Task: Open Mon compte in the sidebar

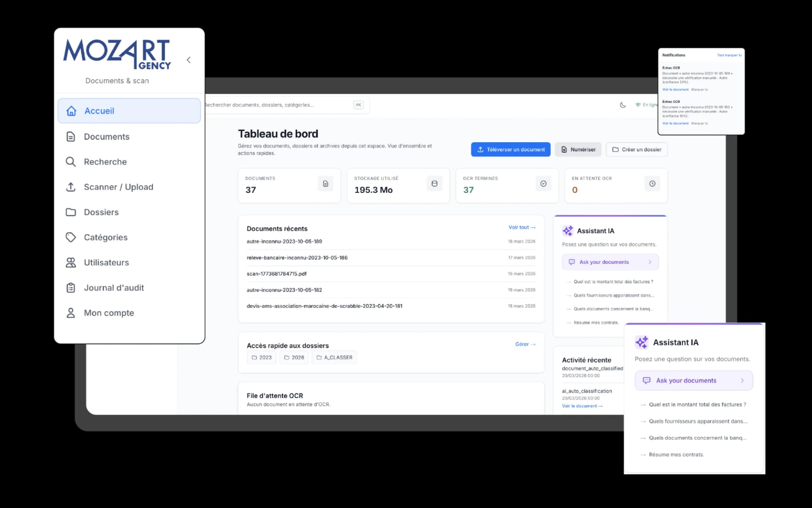Action: coord(129,313)
